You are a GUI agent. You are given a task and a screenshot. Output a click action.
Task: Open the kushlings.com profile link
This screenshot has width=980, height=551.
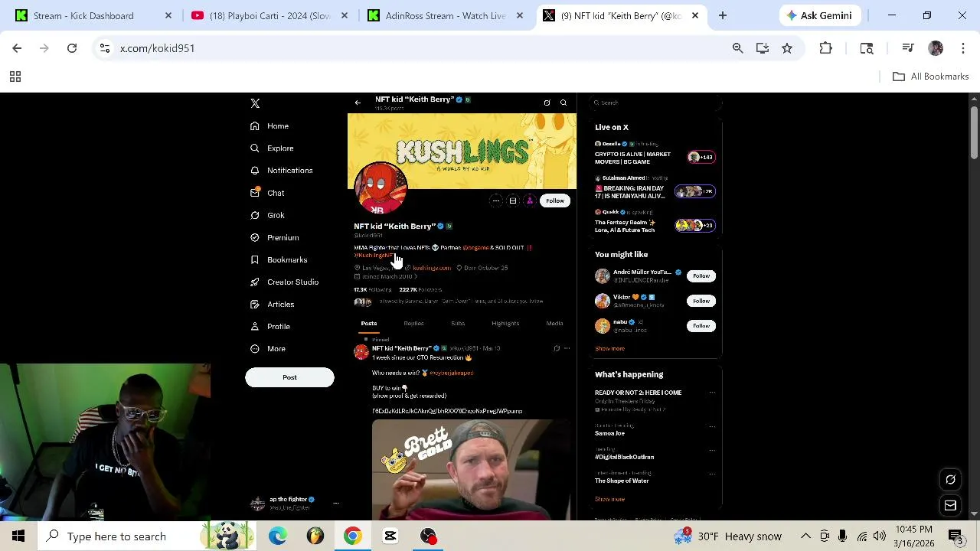tap(432, 268)
